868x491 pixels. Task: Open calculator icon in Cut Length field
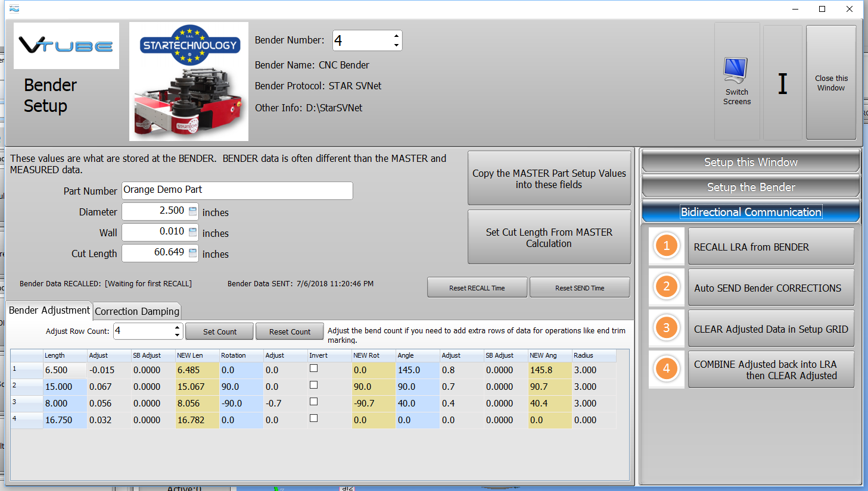[x=192, y=253]
